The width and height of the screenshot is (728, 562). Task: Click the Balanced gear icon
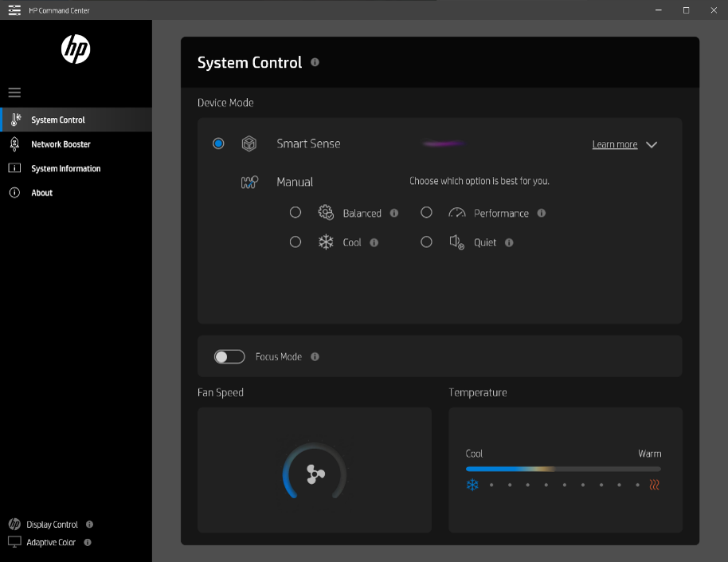[x=326, y=212]
